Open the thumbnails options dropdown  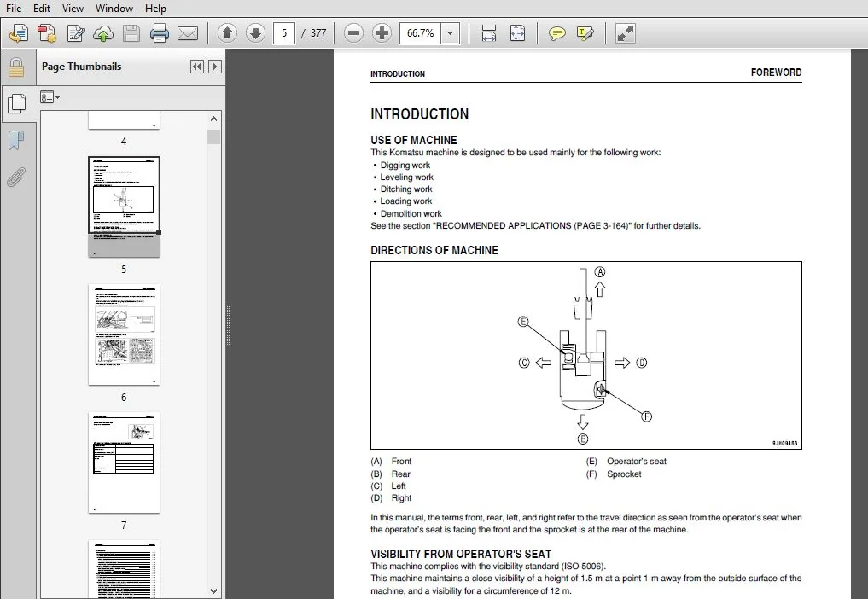click(50, 97)
